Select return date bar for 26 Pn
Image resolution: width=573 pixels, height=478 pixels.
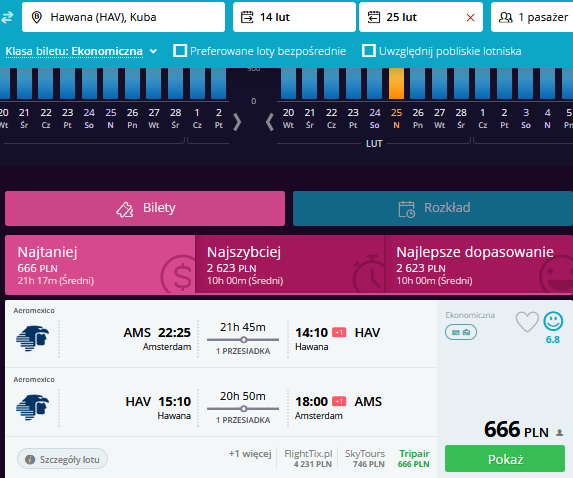418,84
